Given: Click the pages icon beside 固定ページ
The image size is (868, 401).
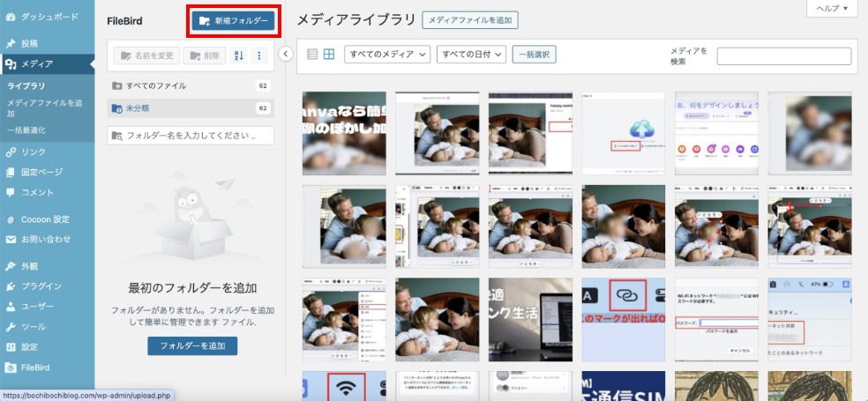Looking at the screenshot, I should [11, 172].
